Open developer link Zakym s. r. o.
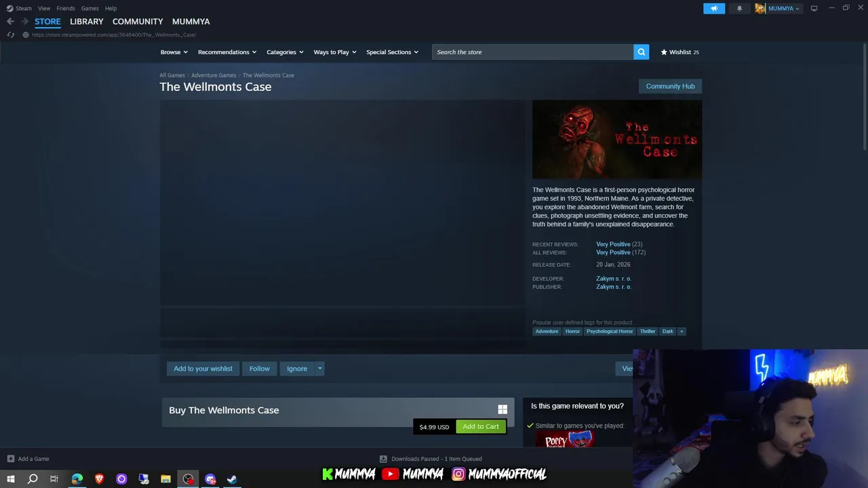 pyautogui.click(x=614, y=279)
